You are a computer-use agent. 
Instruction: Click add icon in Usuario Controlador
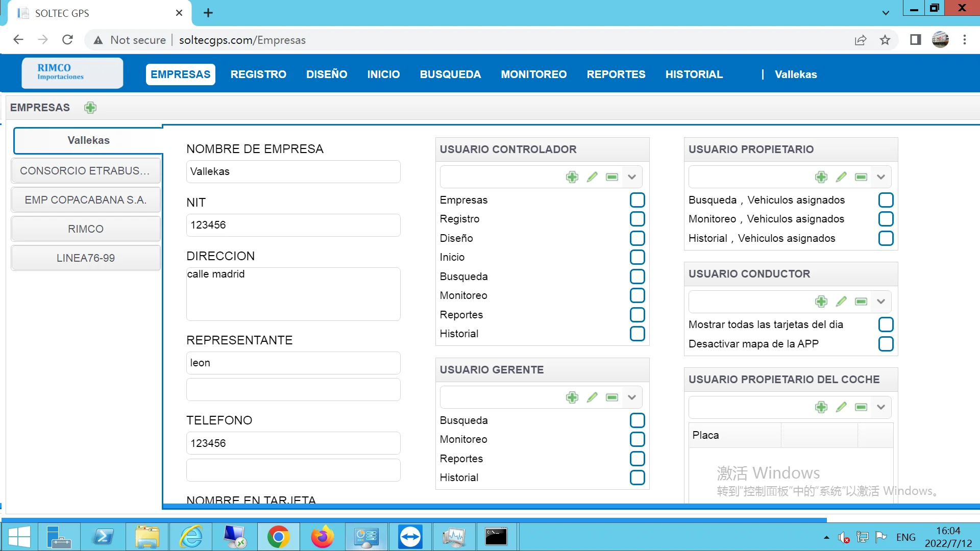[572, 177]
